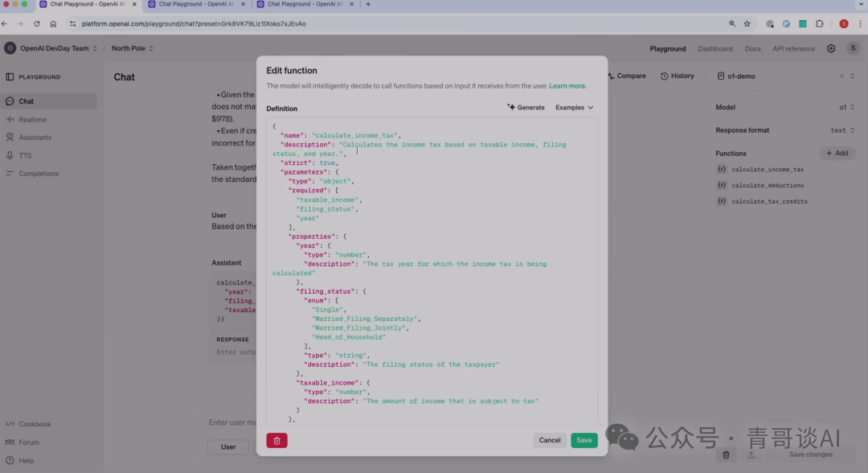Screen dimensions: 868x473
Task: Add a new function
Action: coord(837,153)
